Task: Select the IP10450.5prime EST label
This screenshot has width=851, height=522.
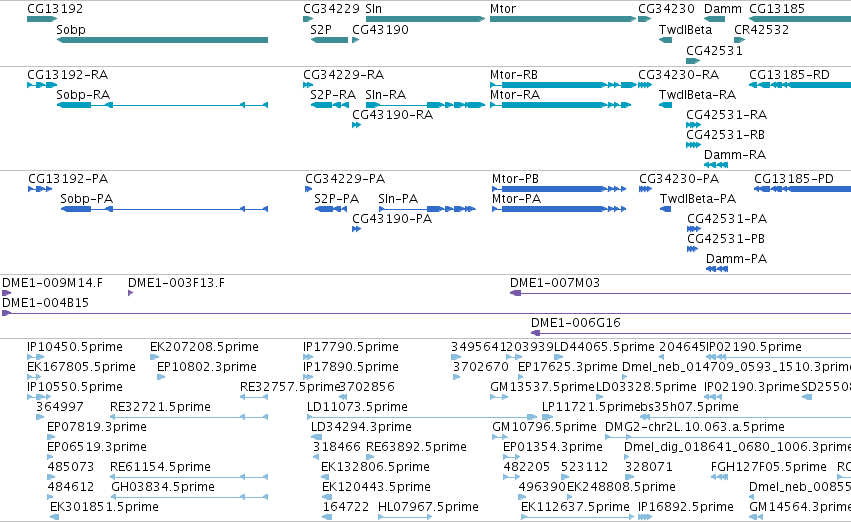Action: [75, 347]
